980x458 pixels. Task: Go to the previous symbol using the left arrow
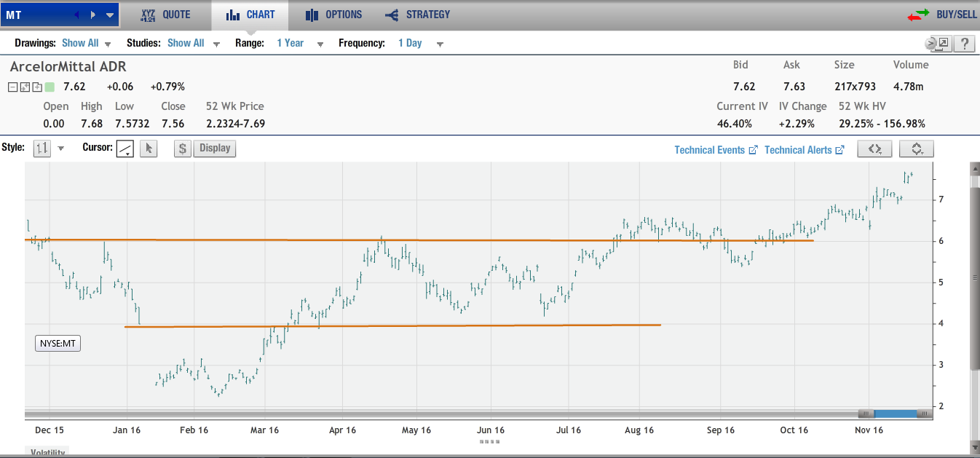(x=78, y=15)
